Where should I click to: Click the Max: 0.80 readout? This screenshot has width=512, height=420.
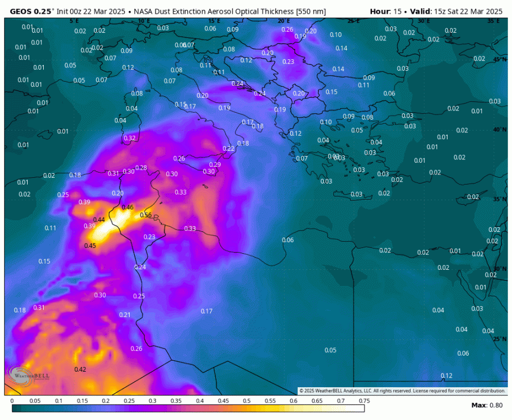coord(486,405)
